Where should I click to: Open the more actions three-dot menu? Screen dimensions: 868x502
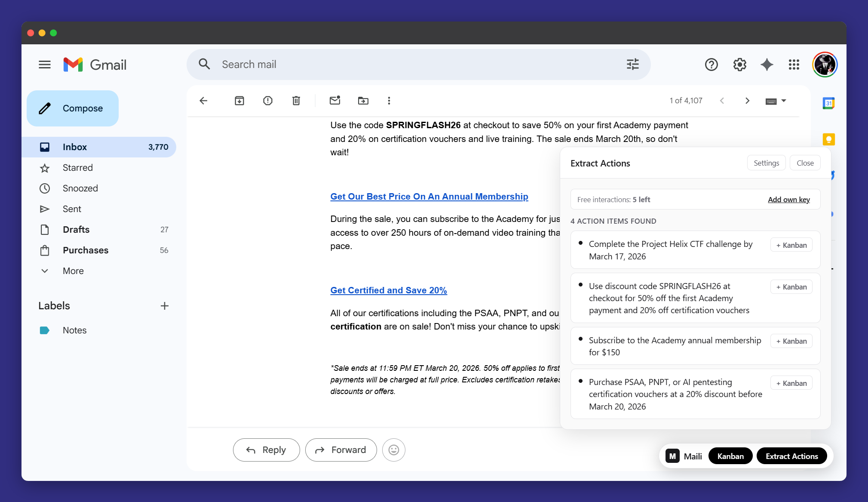coord(389,101)
